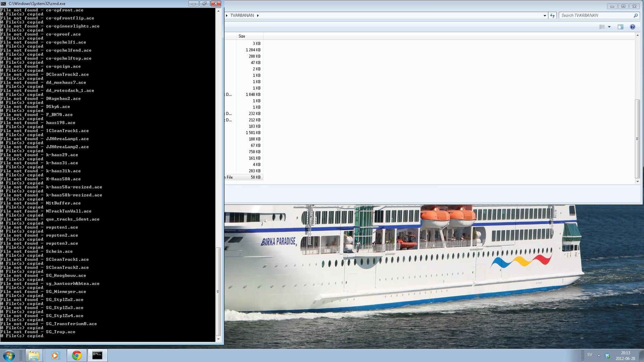Click the Show desktop button on the taskbar
Image resolution: width=644 pixels, height=362 pixels.
click(x=641, y=356)
